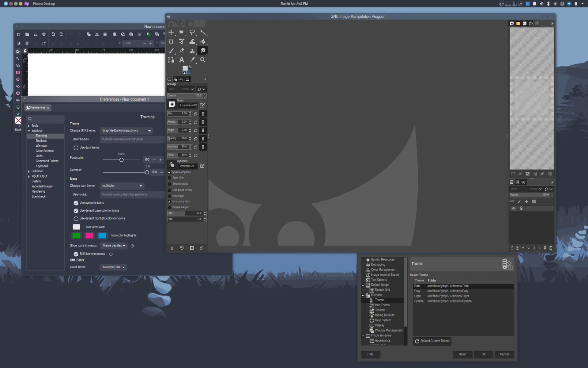Viewport: 588px width, 368px height.
Task: Enable Lock brush to view checkbox
Action: (169, 190)
